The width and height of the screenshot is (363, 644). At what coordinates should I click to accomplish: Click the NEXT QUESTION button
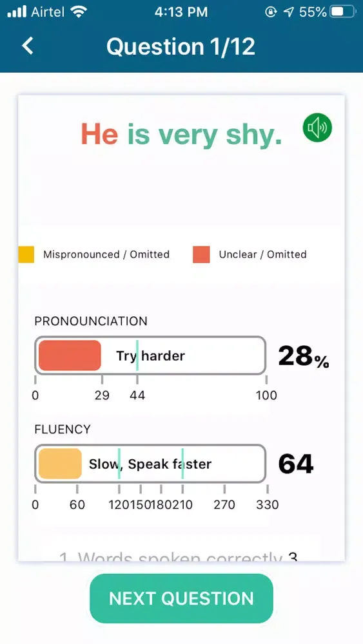(181, 598)
